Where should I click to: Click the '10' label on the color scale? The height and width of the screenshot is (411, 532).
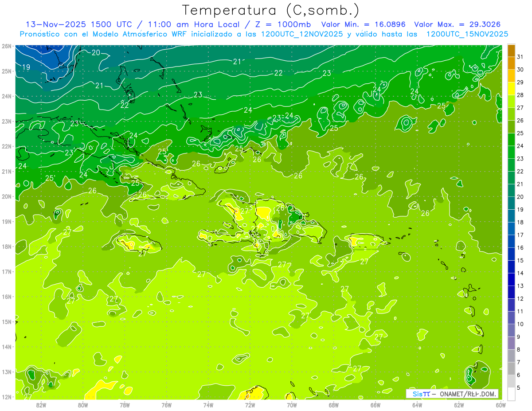tap(520, 324)
